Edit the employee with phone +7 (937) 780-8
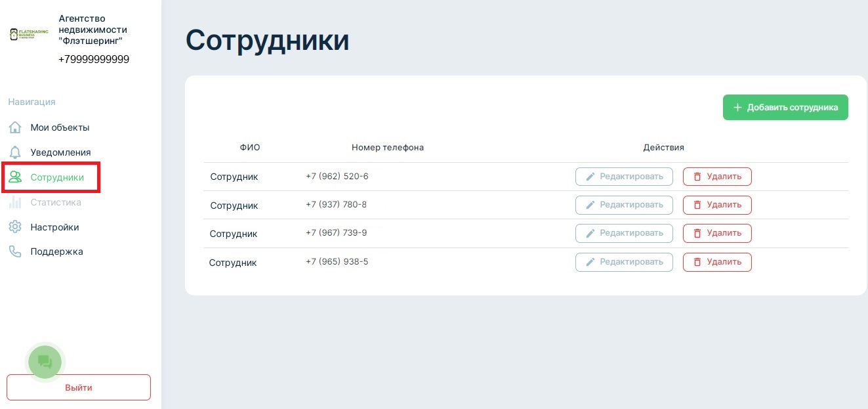This screenshot has height=409, width=868. [624, 205]
